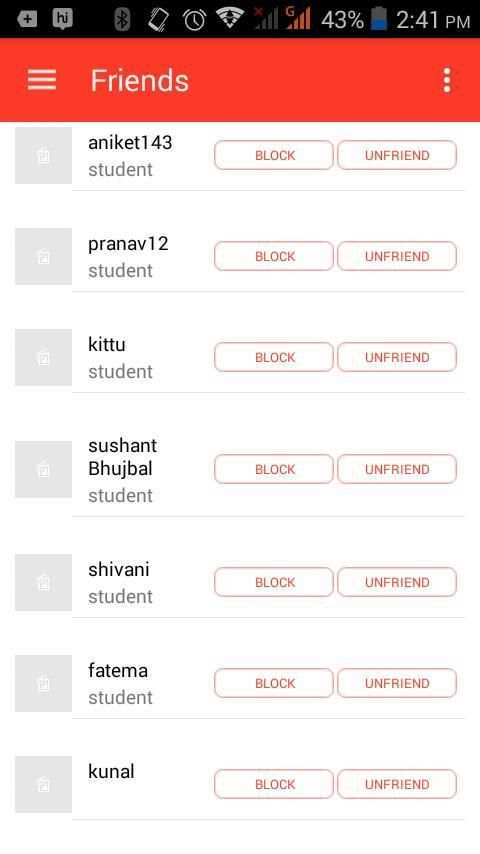Viewport: 480px width, 854px height.
Task: Block pranav12
Action: pos(274,256)
